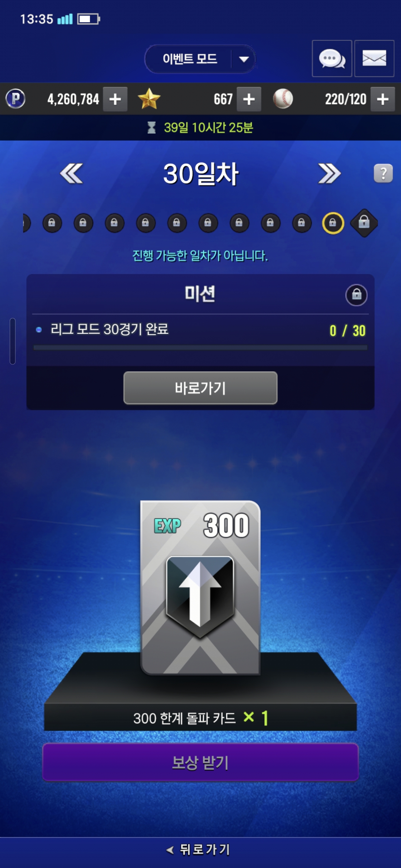
Task: Go to the next day with double right arrows
Action: coord(329,173)
